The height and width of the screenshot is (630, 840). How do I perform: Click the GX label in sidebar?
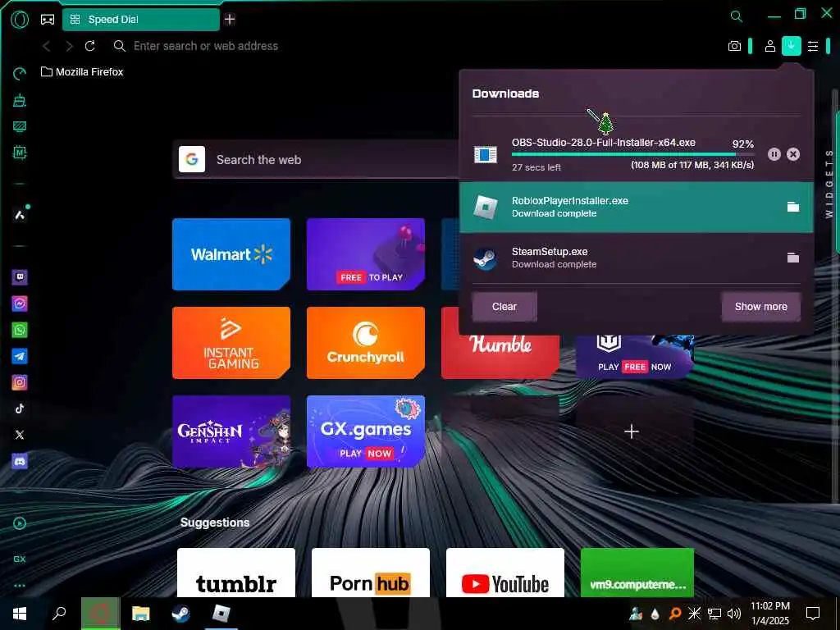[x=20, y=559]
